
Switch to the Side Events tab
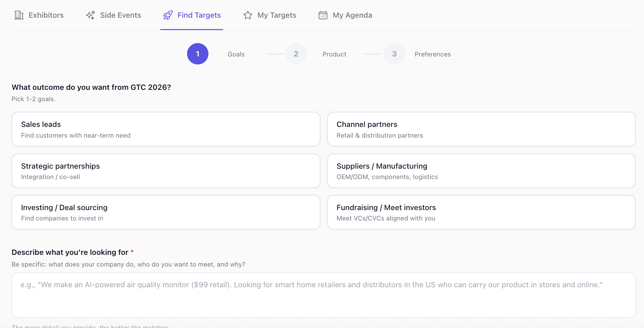coord(120,15)
